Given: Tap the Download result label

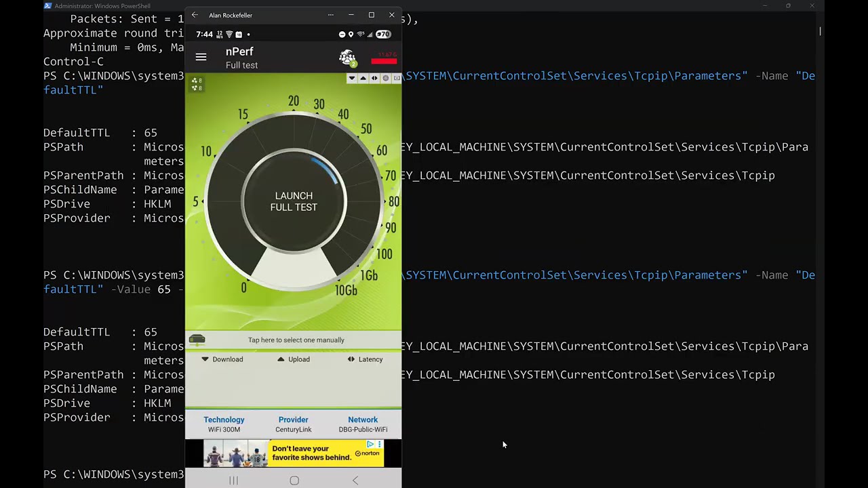Looking at the screenshot, I should tap(222, 359).
